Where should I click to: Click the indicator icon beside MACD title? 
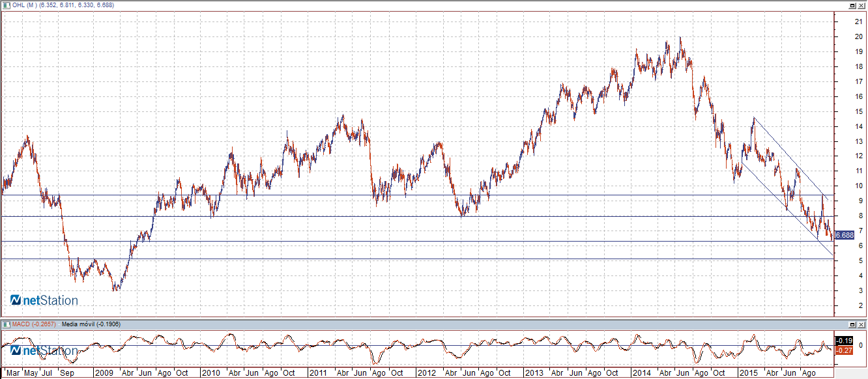6,324
